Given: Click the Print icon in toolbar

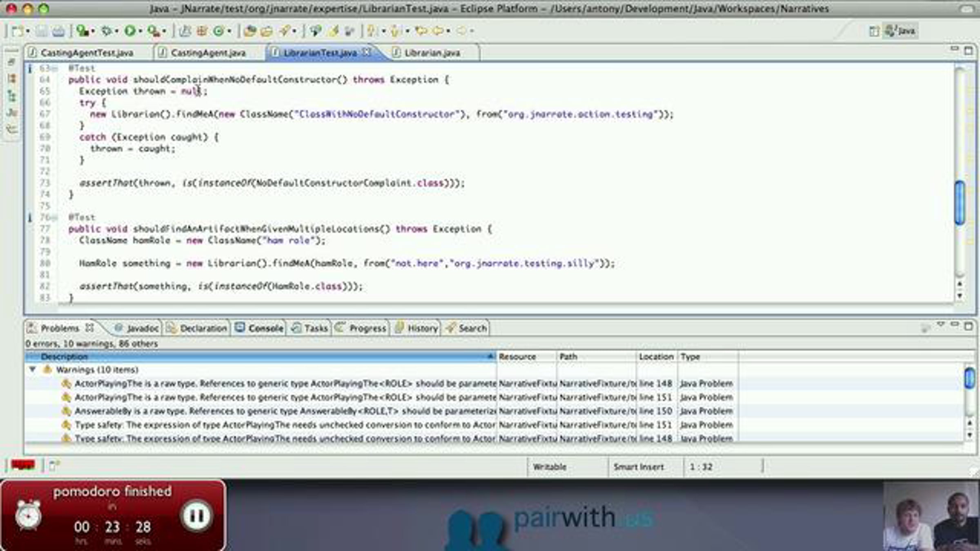Looking at the screenshot, I should pyautogui.click(x=58, y=31).
